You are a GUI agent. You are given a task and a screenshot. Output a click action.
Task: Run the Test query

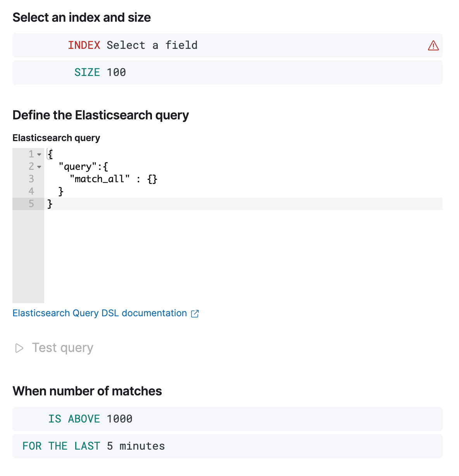[x=62, y=348]
